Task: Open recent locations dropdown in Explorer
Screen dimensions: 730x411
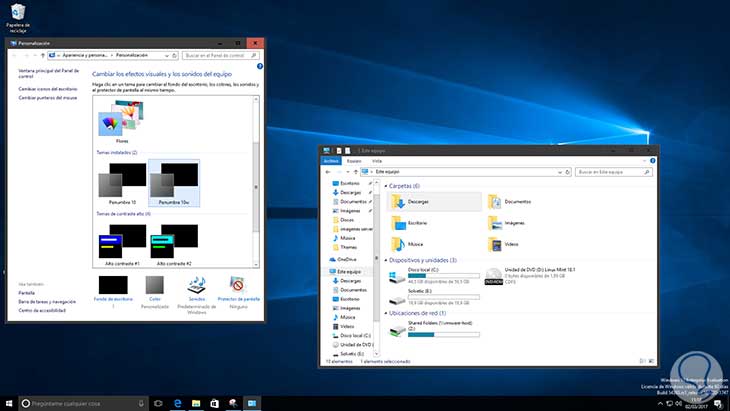Action: point(347,172)
